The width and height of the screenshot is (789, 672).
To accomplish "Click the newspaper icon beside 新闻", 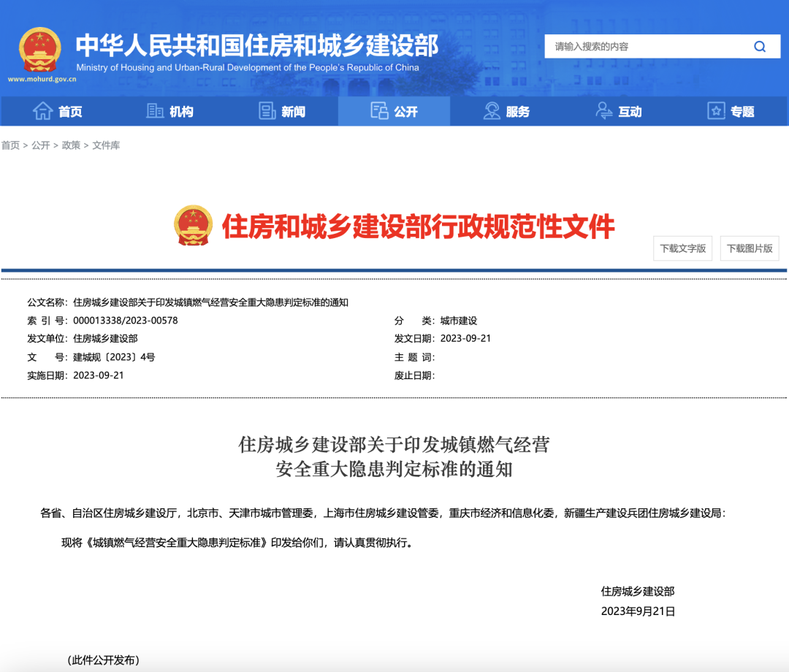I will point(267,111).
